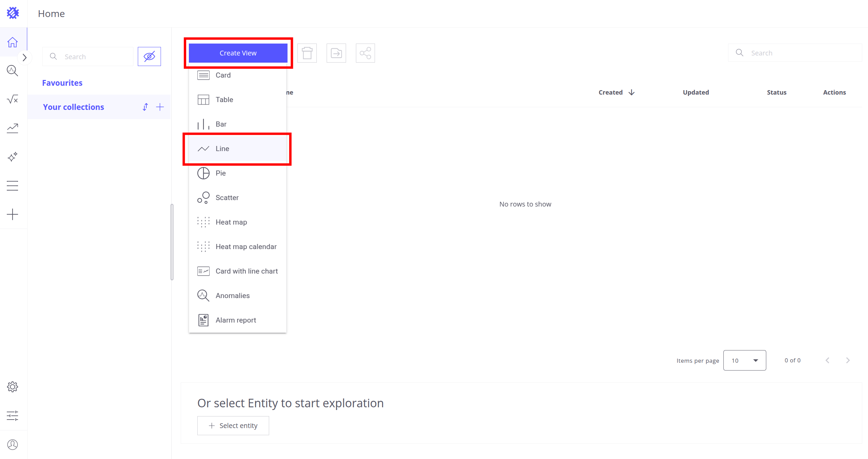The image size is (868, 459).
Task: Open the settings gear in sidebar
Action: [13, 387]
